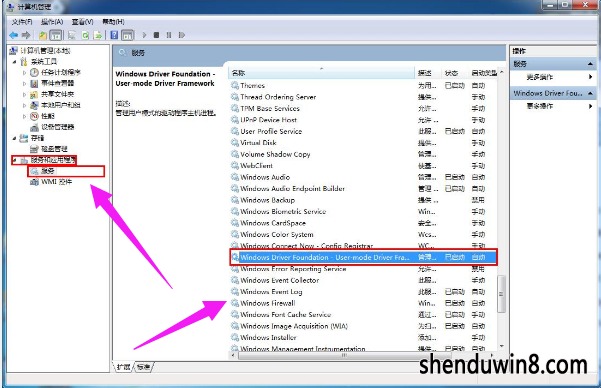Image resolution: width=601 pixels, height=388 pixels.
Task: Click the Forward arrow toolbar icon
Action: pos(26,35)
